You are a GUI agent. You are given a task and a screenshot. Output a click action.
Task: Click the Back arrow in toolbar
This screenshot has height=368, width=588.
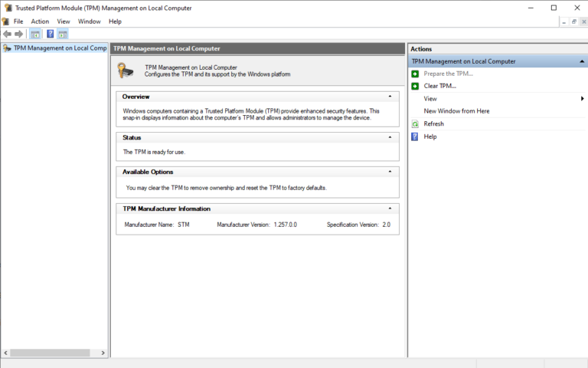tap(7, 34)
